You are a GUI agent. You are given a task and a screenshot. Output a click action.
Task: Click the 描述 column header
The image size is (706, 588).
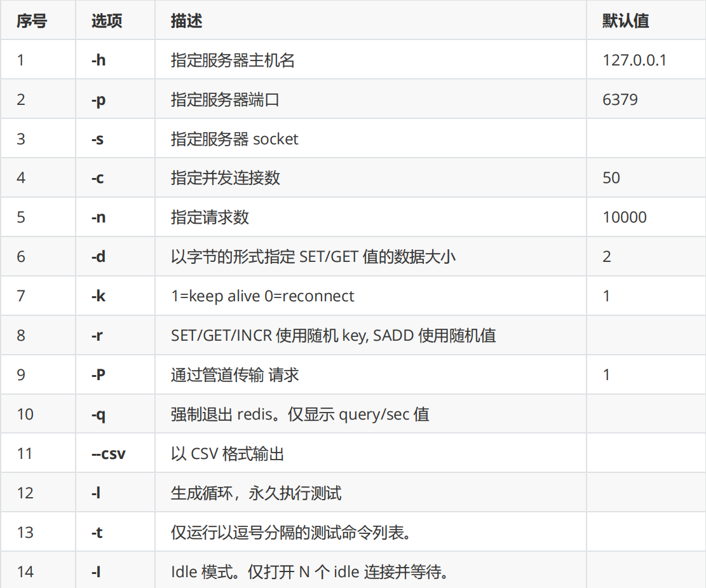186,21
